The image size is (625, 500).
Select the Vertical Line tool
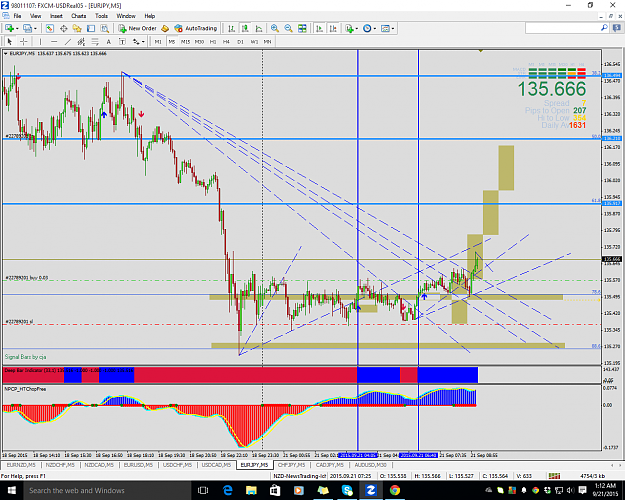[x=40, y=41]
